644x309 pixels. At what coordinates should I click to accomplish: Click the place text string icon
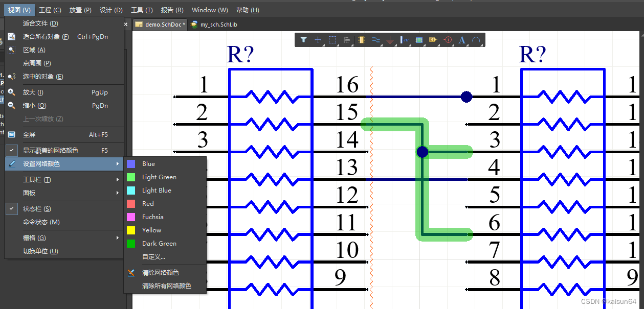[x=462, y=40]
